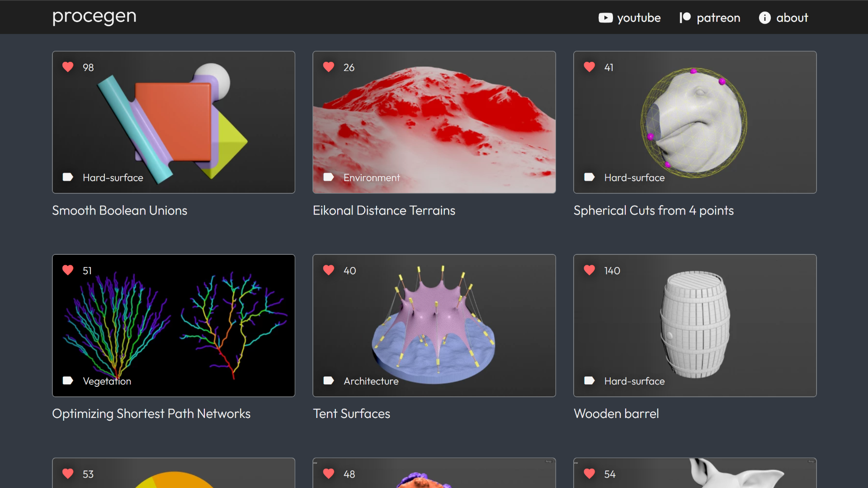Click the heart icon on Spherical Cuts card
868x488 pixels.
[590, 67]
